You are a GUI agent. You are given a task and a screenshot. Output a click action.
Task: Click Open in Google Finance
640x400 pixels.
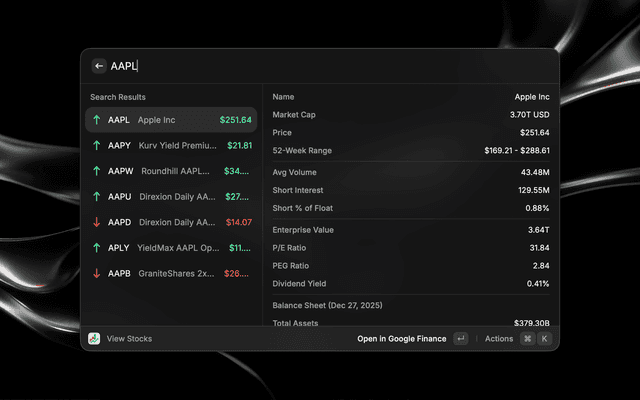point(402,339)
